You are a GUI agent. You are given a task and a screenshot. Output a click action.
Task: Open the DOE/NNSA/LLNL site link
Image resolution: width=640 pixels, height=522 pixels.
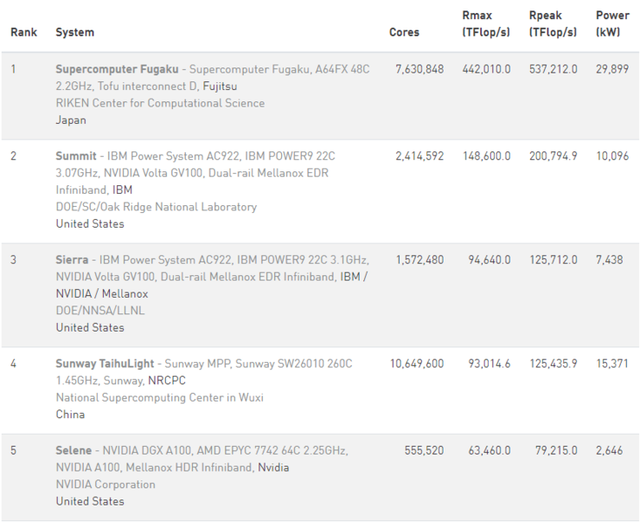[x=100, y=311]
